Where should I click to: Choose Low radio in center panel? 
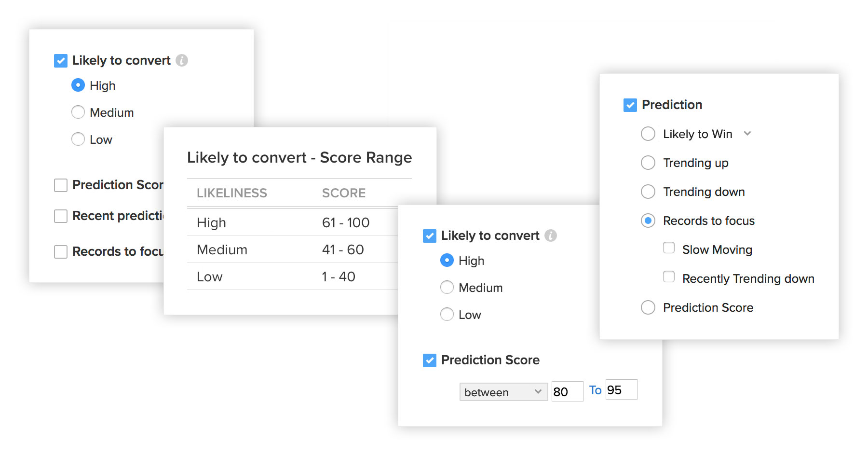coord(447,315)
